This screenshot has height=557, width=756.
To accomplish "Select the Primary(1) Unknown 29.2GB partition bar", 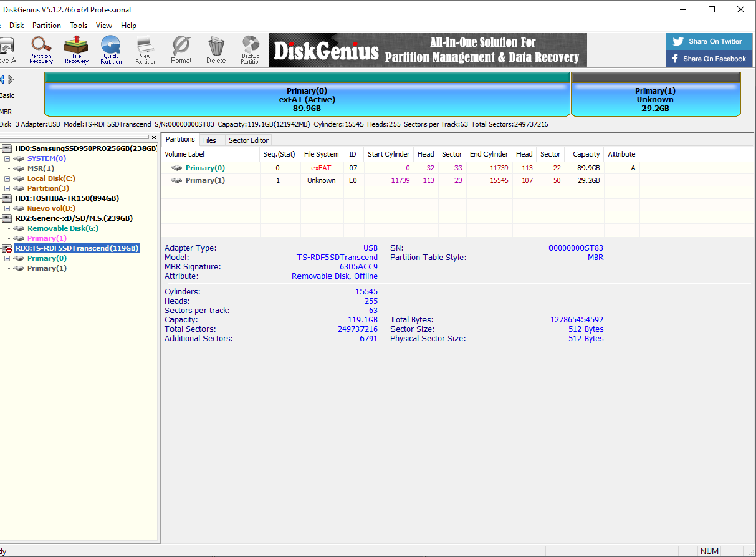I will tap(655, 99).
